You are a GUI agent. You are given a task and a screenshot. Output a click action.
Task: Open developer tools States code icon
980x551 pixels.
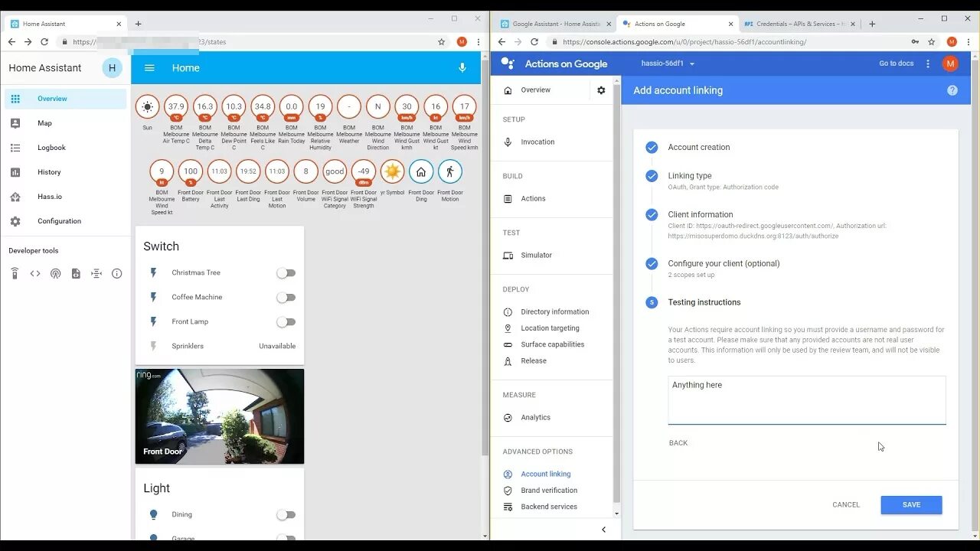[x=35, y=273]
